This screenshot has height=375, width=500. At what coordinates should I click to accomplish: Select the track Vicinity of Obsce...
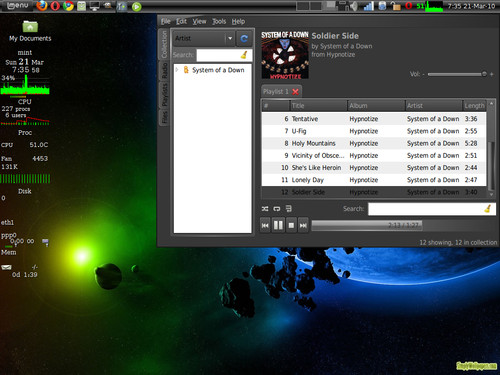pyautogui.click(x=374, y=156)
